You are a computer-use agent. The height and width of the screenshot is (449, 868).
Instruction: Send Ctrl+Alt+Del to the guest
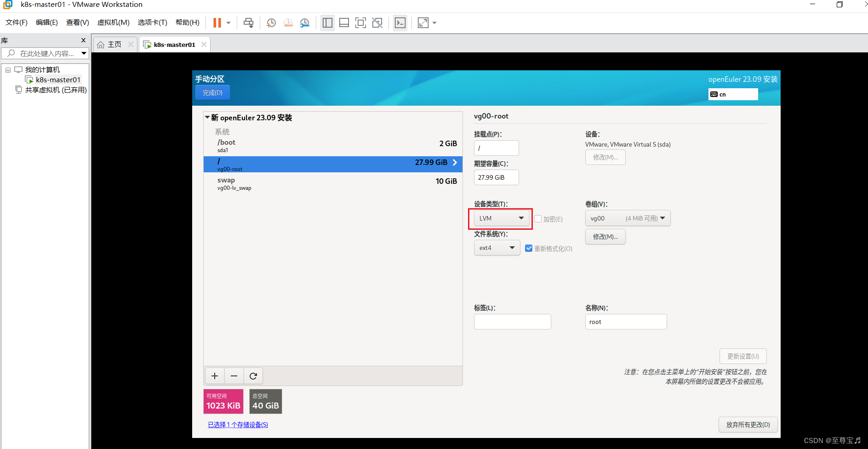(248, 22)
